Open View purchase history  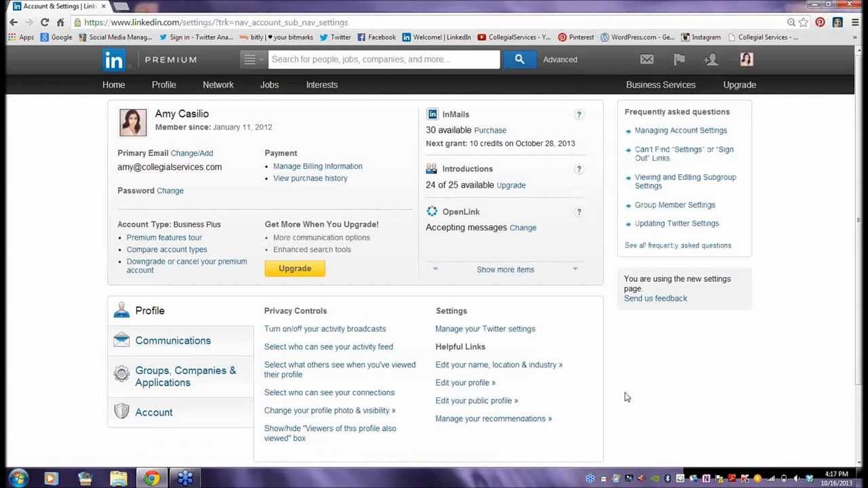click(311, 178)
